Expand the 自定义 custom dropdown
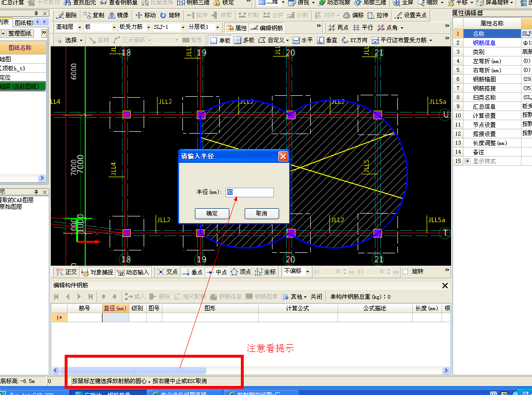The height and width of the screenshot is (395, 532). [288, 40]
